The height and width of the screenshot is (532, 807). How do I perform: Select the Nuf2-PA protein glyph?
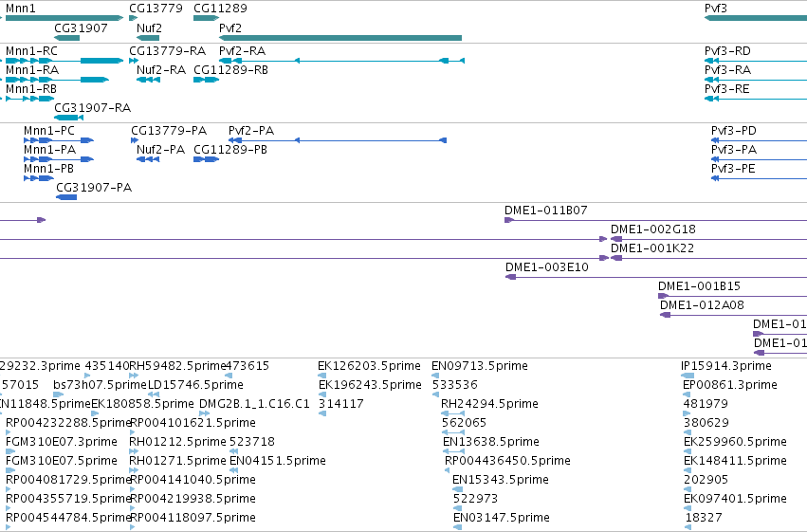point(148,159)
